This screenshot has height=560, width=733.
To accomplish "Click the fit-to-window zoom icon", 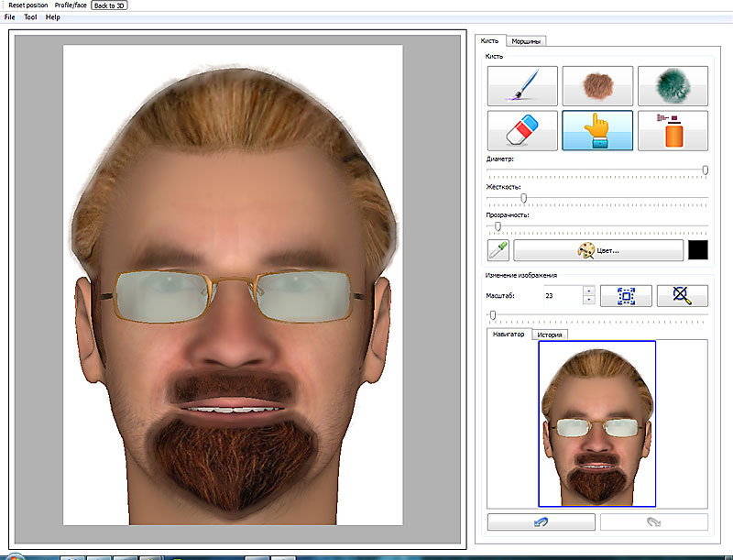I will [626, 296].
